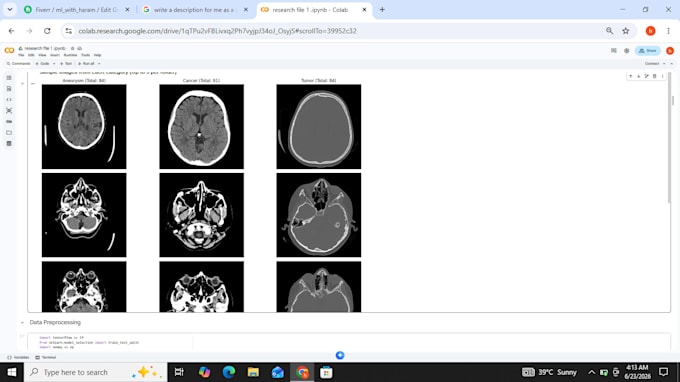Open the Help menu
This screenshot has height=382, width=680.
[x=98, y=55]
